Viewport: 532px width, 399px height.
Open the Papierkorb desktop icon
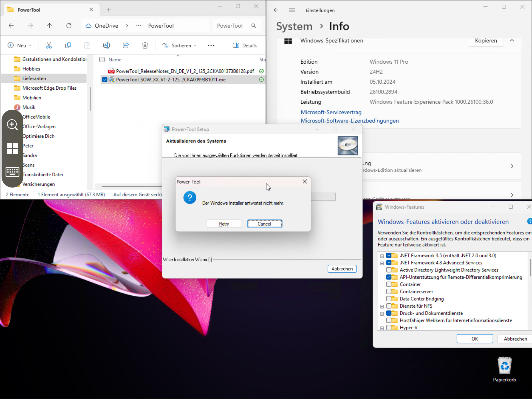click(x=504, y=369)
